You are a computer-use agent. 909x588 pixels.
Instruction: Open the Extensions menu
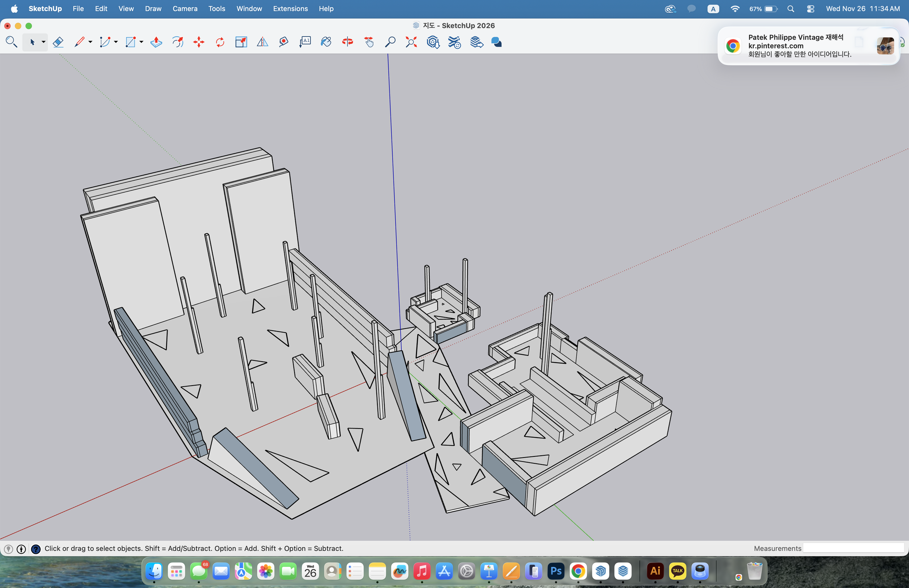290,8
